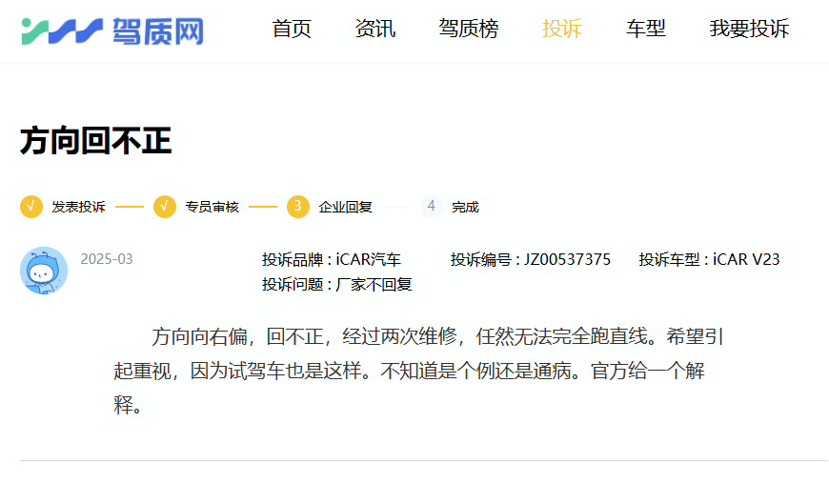Viewport: 829px width, 504px height.
Task: Click the 专员审核 step label
Action: click(x=212, y=207)
